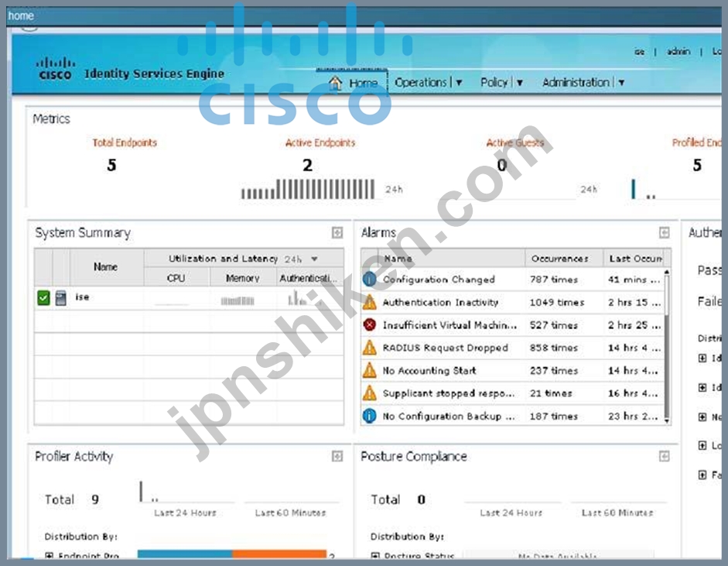Click the Total Endpoints value 5

coord(111,165)
